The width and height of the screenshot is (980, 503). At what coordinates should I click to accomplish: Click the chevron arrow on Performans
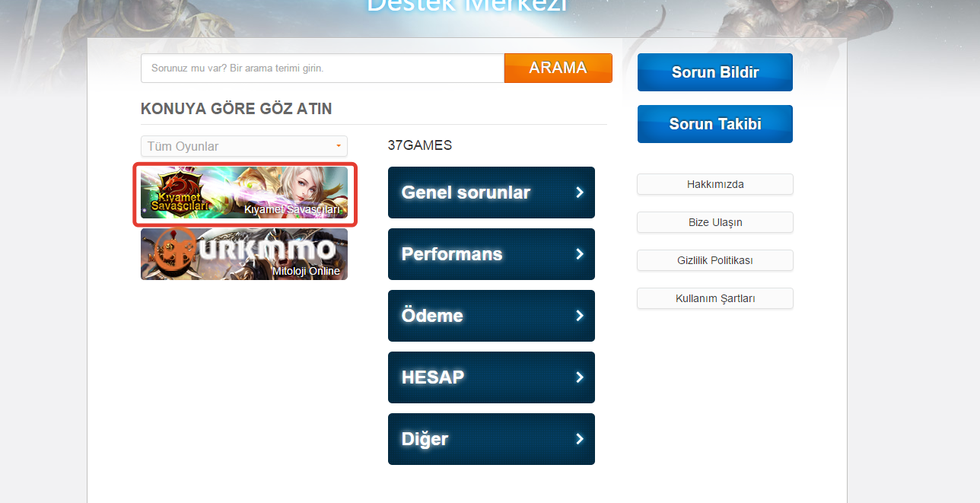coord(580,254)
